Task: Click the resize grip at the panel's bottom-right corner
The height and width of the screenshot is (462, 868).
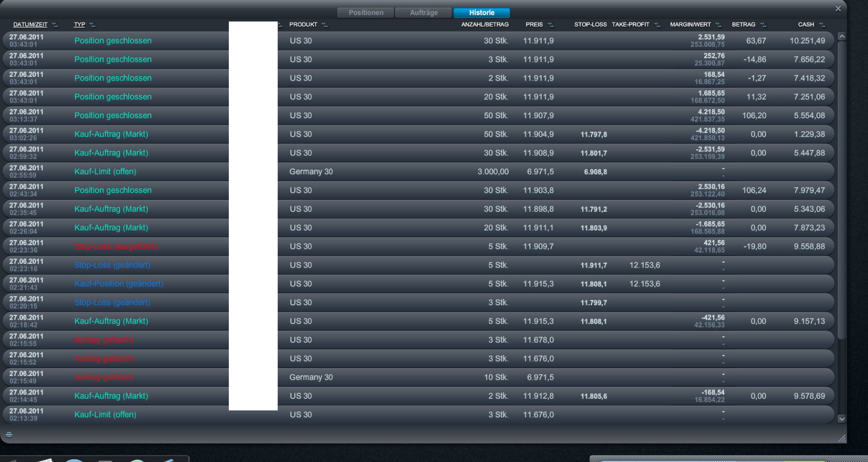Action: tap(842, 438)
